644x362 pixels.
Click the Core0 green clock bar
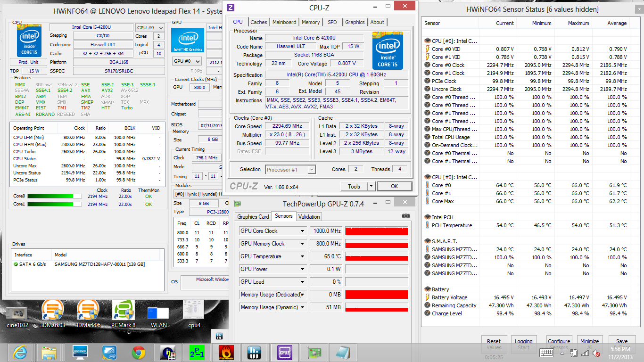54,196
